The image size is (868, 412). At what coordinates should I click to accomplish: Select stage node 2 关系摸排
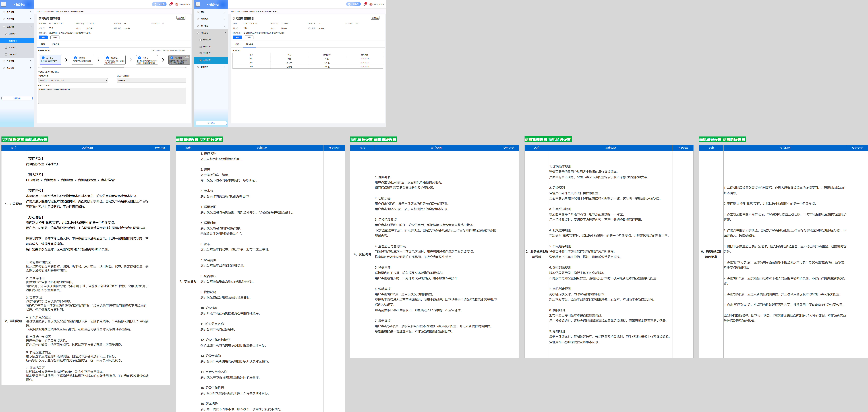(x=83, y=60)
